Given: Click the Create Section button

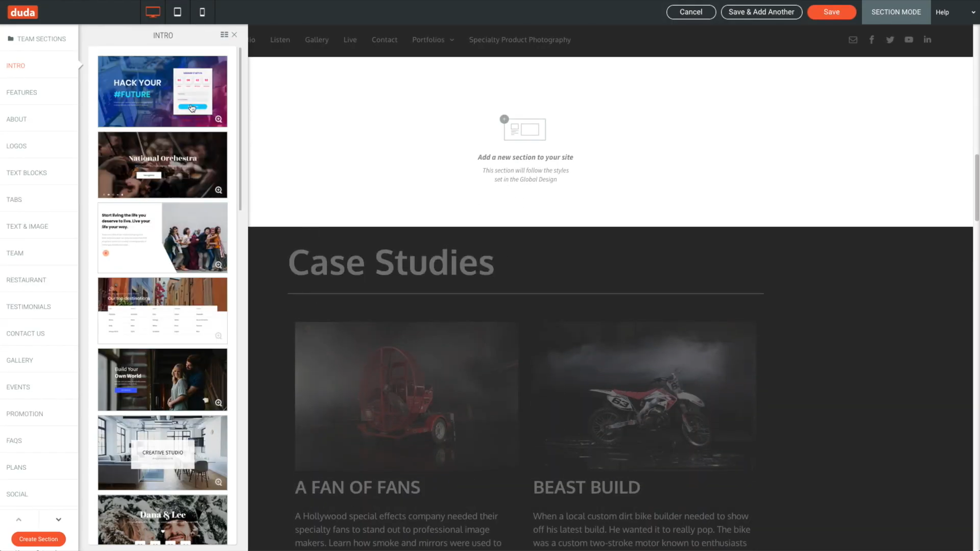Looking at the screenshot, I should coord(38,539).
